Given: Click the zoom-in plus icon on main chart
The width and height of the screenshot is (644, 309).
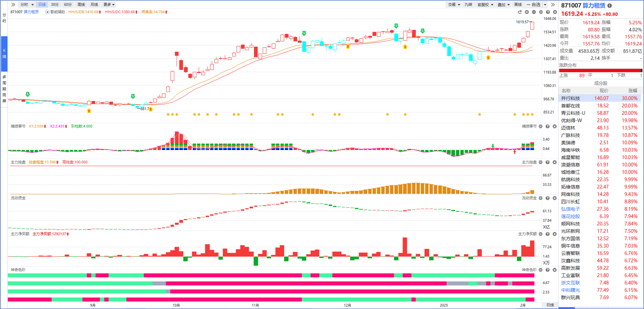Looking at the screenshot, I should (527, 12).
